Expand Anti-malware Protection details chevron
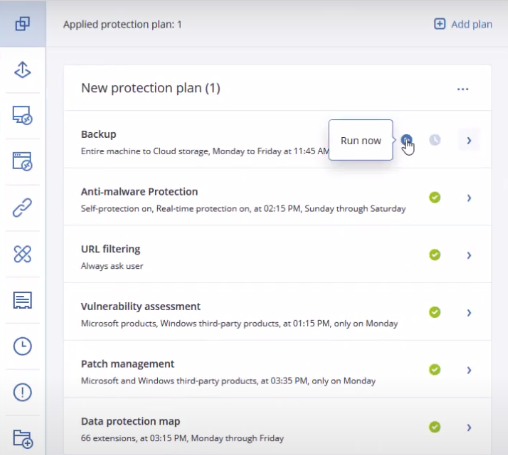The image size is (508, 455). [x=469, y=198]
